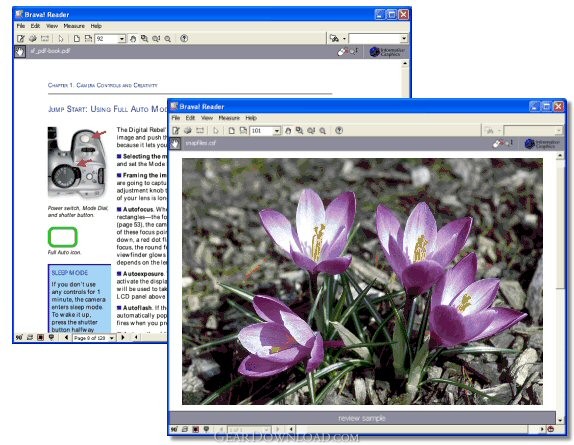Open Help menu in back Brava window
This screenshot has width=574, height=445.
(96, 26)
